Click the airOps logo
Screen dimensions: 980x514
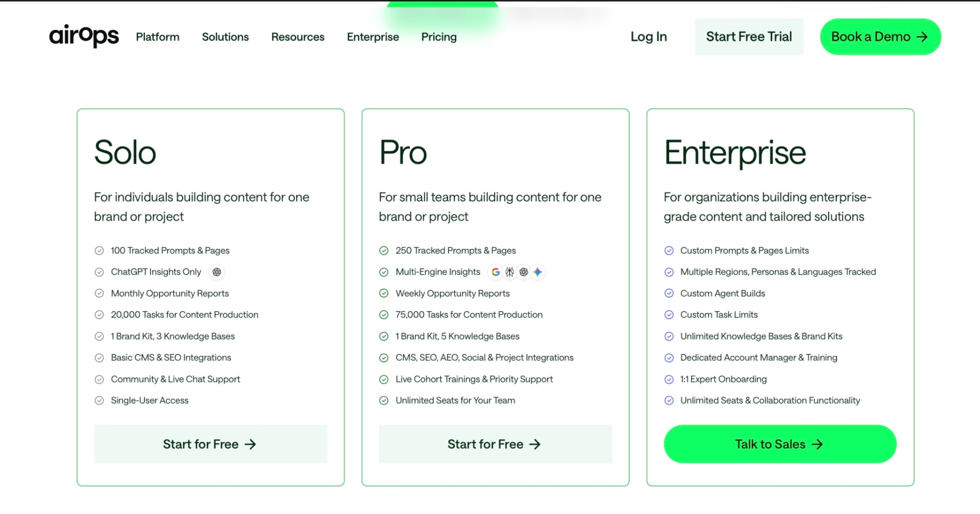(84, 36)
